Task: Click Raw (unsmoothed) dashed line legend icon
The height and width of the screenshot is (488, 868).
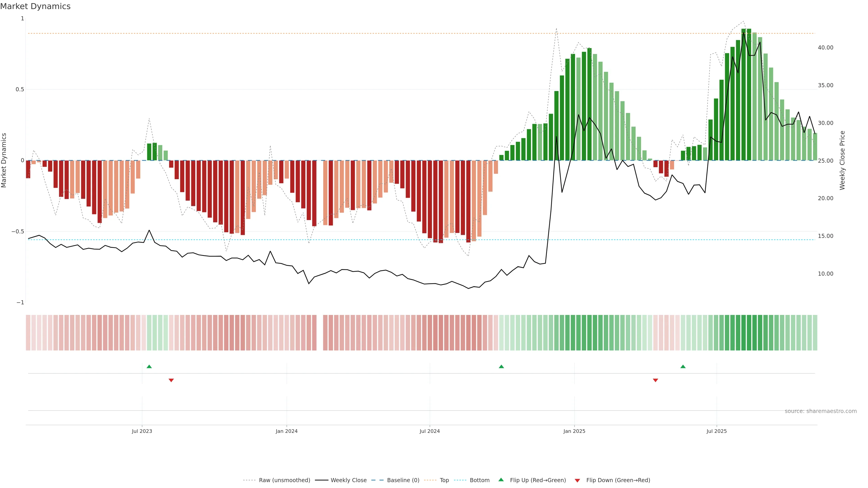Action: point(249,480)
